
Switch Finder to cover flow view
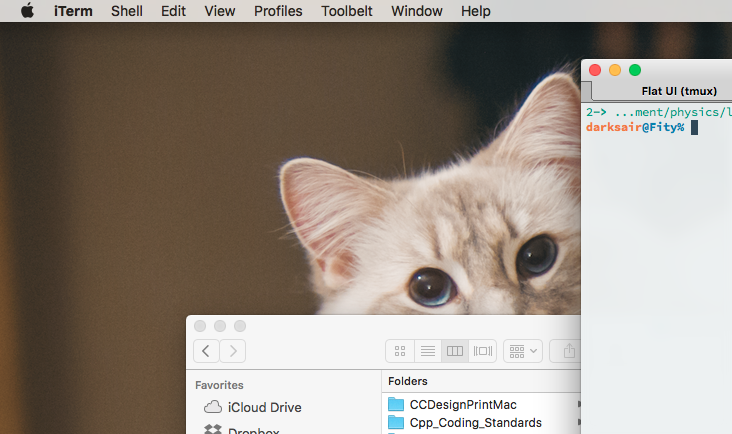[x=483, y=351]
